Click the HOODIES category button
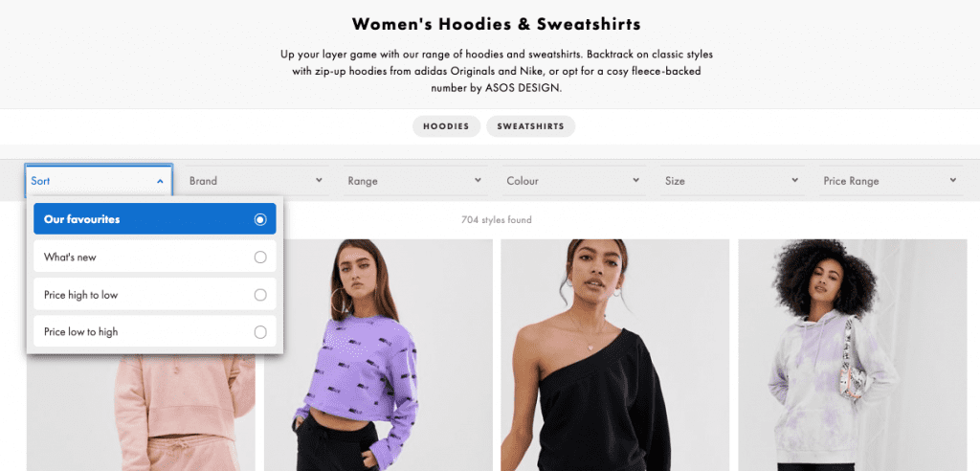 click(x=446, y=126)
